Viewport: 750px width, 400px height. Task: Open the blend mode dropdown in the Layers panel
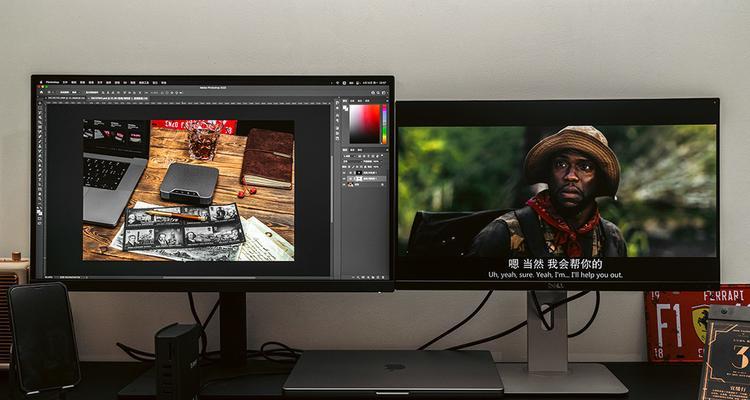(353, 162)
